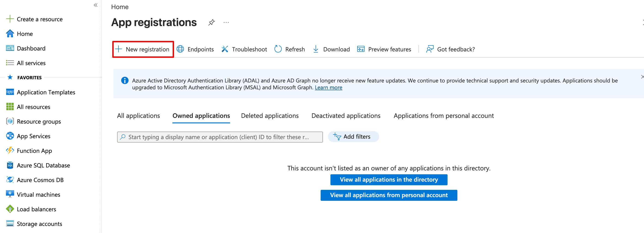Click the Endpoints globe icon
The width and height of the screenshot is (644, 233).
180,49
